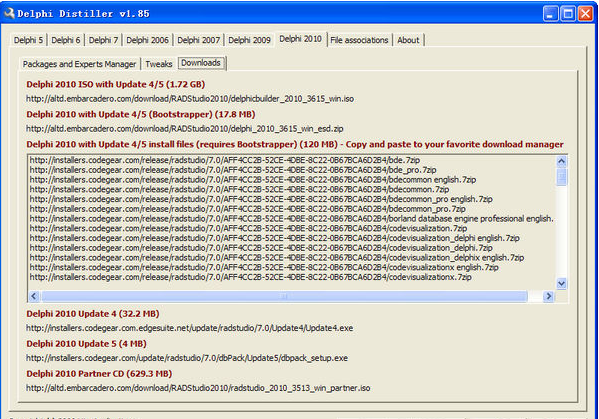Open the Delphi 2007 tab

(x=198, y=40)
